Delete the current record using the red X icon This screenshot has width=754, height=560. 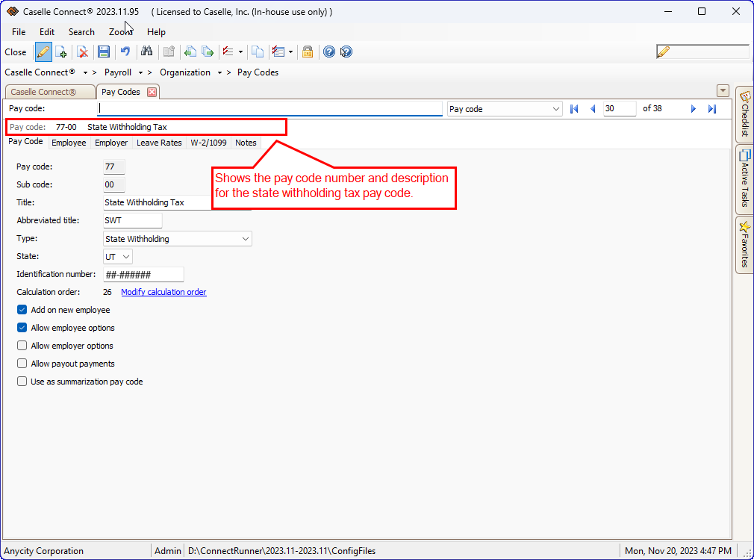83,52
